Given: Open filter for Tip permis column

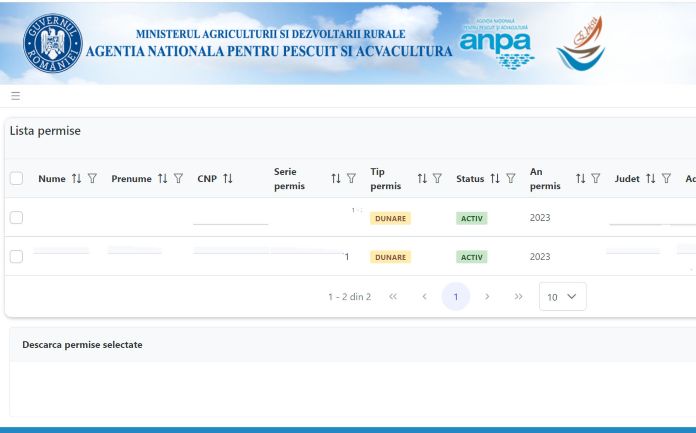Looking at the screenshot, I should click(437, 179).
